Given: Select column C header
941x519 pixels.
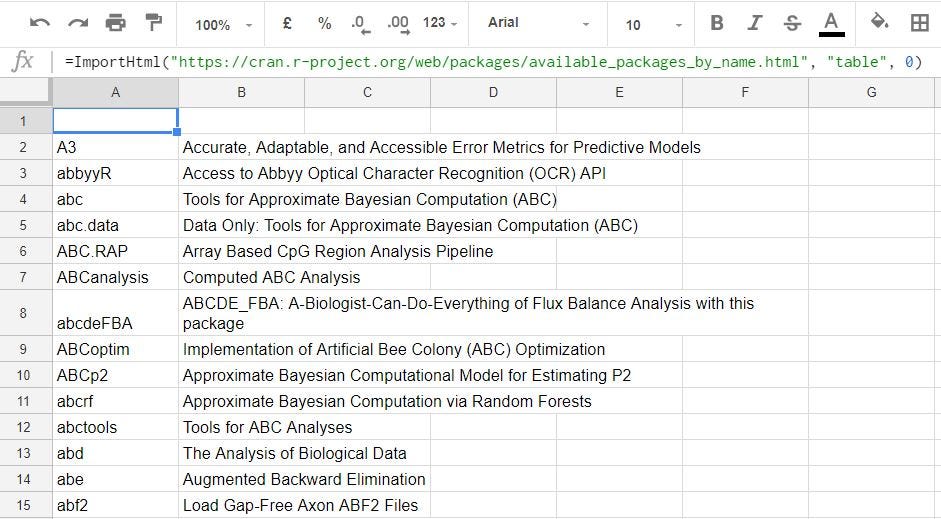Looking at the screenshot, I should point(367,92).
